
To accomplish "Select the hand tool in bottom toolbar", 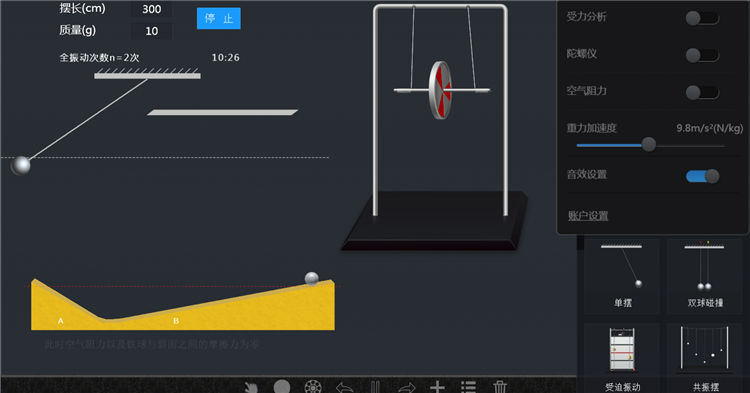I will click(251, 387).
